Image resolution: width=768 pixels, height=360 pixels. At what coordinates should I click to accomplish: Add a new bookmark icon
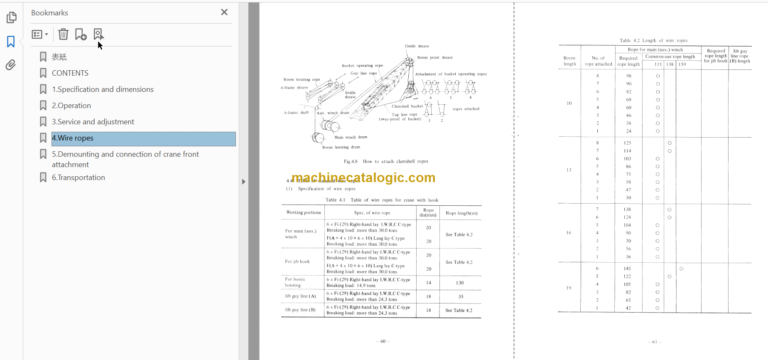pyautogui.click(x=80, y=34)
